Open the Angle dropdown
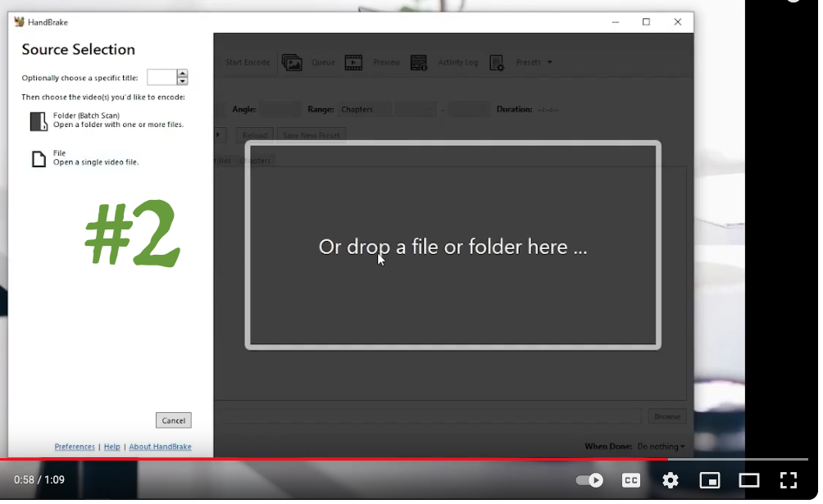This screenshot has width=823, height=504. tap(281, 109)
